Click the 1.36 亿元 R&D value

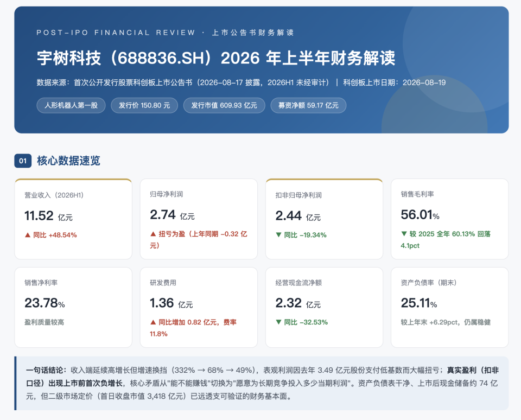tap(171, 303)
